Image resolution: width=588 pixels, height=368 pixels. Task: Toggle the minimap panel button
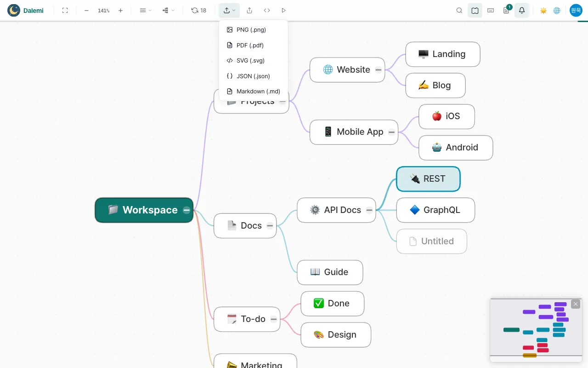click(x=475, y=10)
